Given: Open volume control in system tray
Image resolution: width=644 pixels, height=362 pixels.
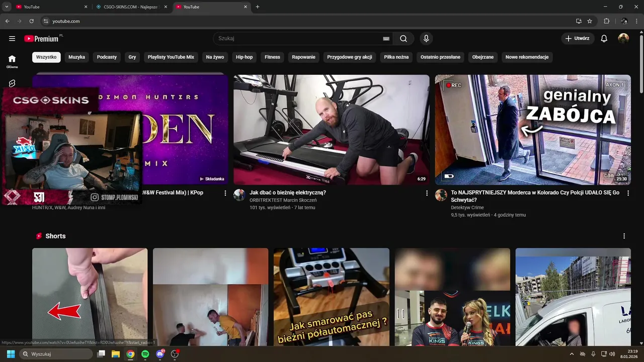Looking at the screenshot, I should 612,354.
